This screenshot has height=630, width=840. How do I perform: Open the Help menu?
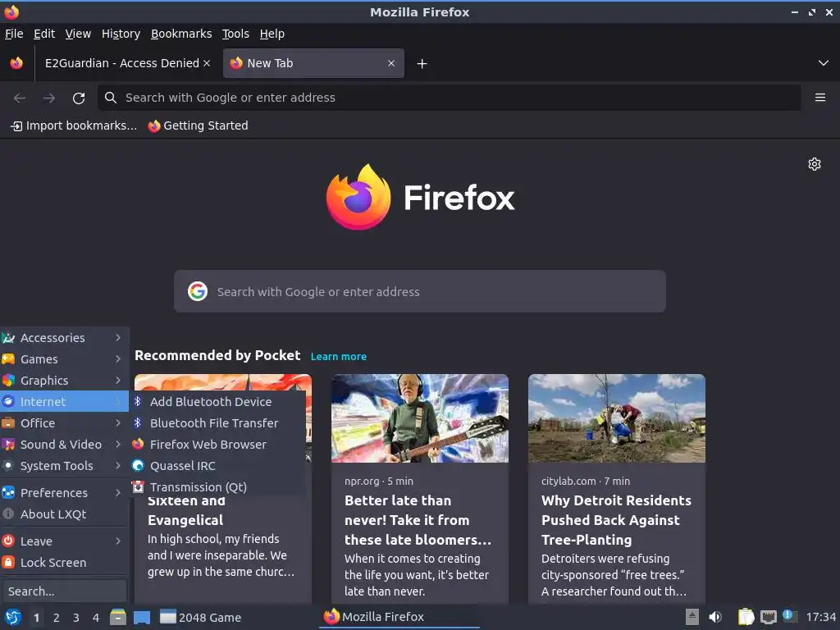[x=272, y=34]
